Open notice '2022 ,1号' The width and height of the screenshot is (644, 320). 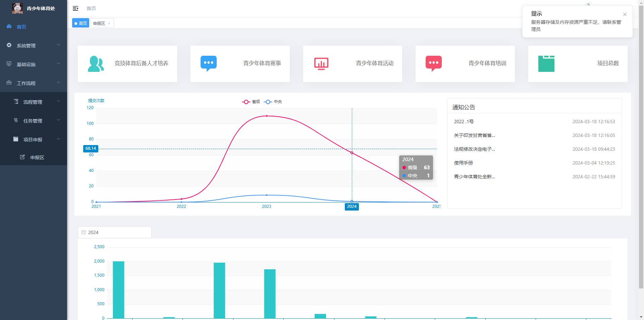tap(464, 122)
